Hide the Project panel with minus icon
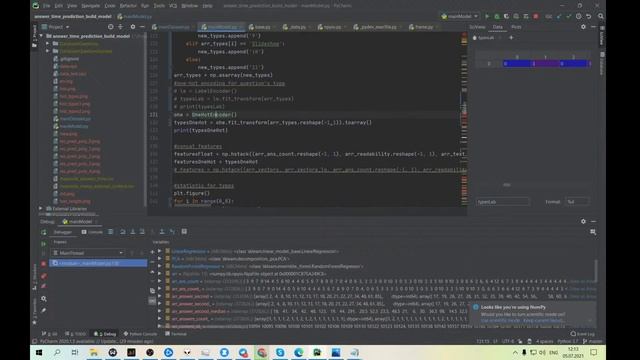 [x=142, y=27]
